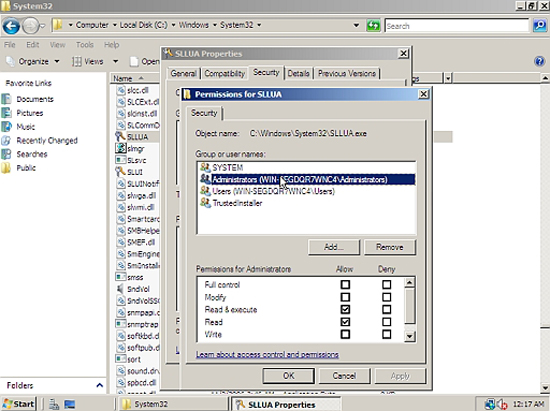The height and width of the screenshot is (411, 550).
Task: Check Deny for Full control
Action: 387,284
